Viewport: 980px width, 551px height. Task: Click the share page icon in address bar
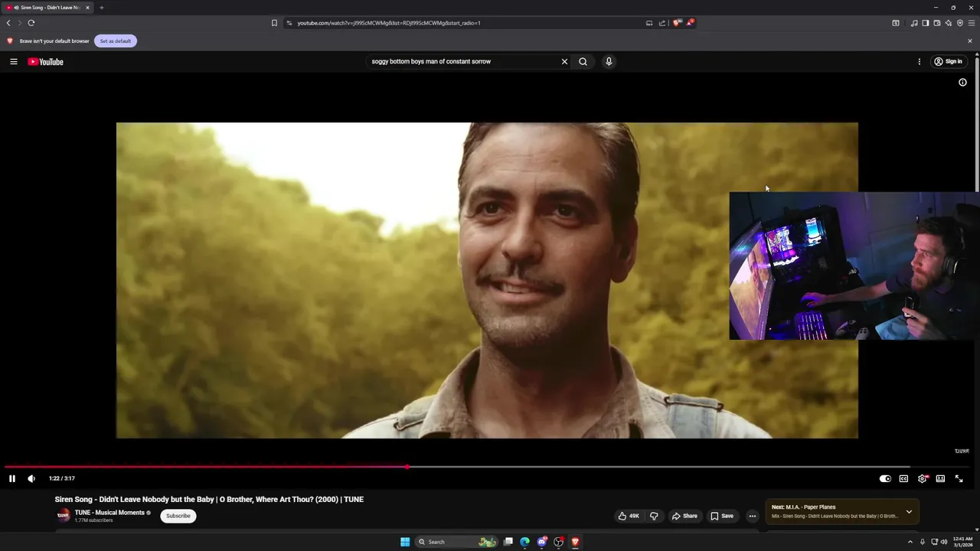click(x=662, y=23)
